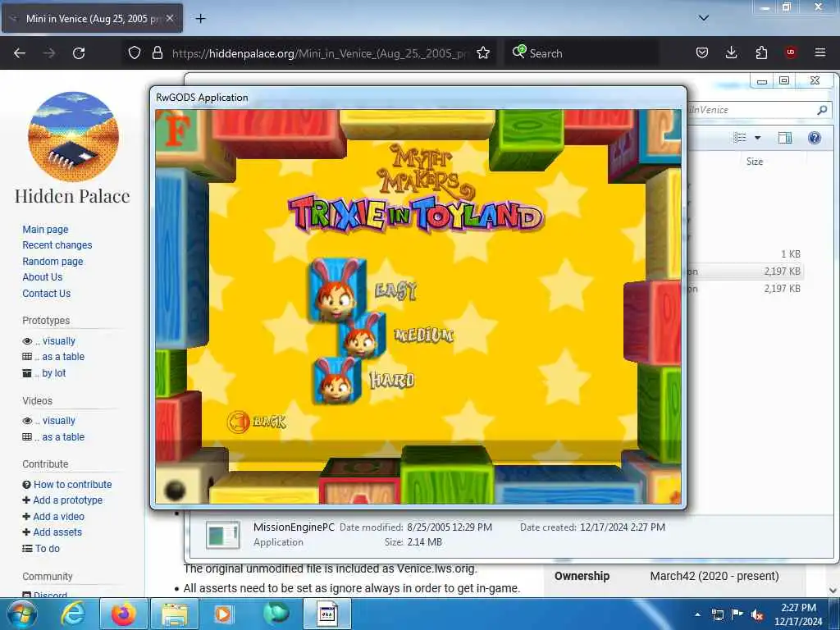Open About Us link
Viewport: 840px width, 630px height.
[x=43, y=277]
